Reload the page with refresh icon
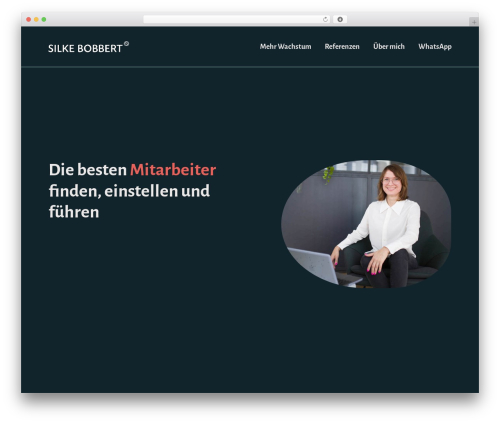Screen dimensions: 500x423 [x=325, y=20]
